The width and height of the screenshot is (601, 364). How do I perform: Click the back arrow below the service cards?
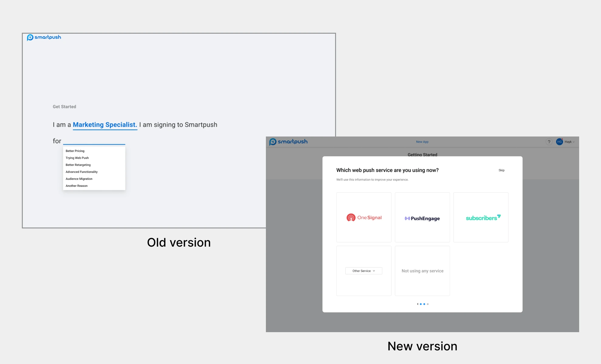(418, 304)
